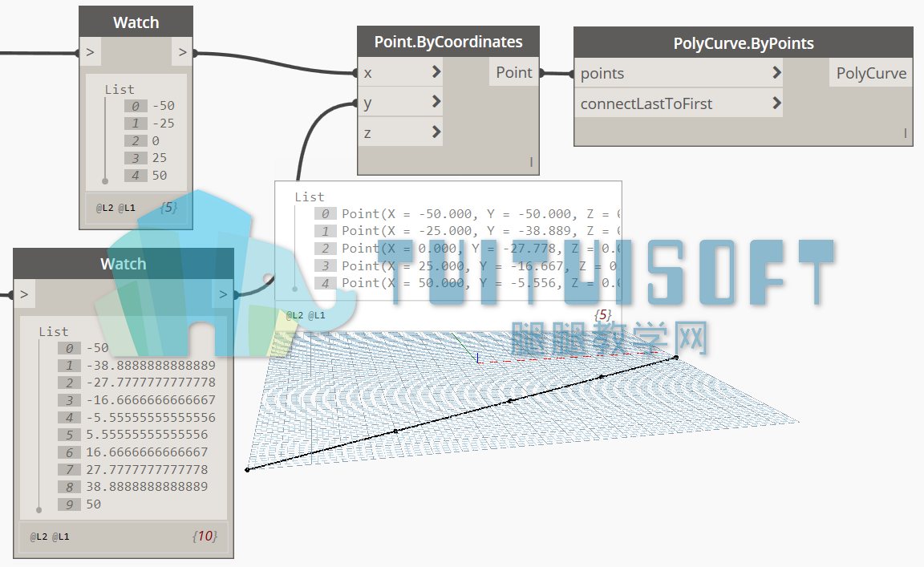This screenshot has width=924, height=567.
Task: Select the 16.6666666666667 list entry
Action: coord(147,452)
